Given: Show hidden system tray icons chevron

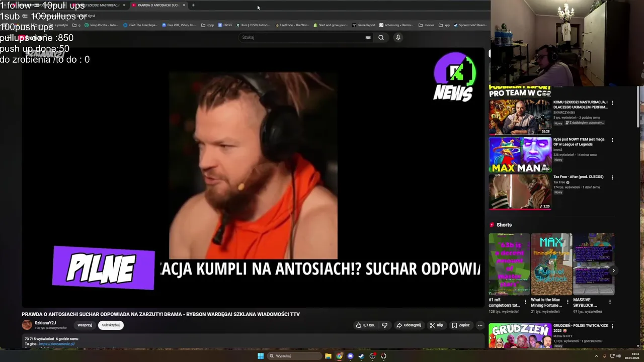Looking at the screenshot, I should click(x=596, y=356).
